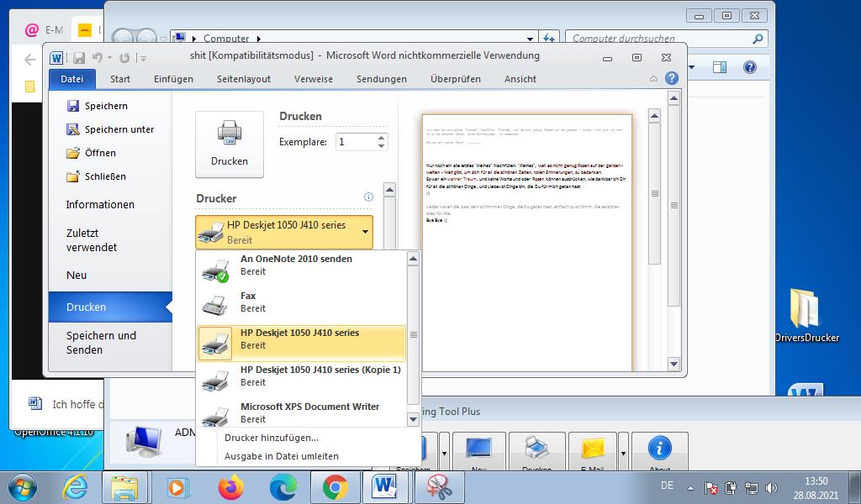Open the Sendungen ribbon tab
The image size is (861, 504).
pos(382,79)
